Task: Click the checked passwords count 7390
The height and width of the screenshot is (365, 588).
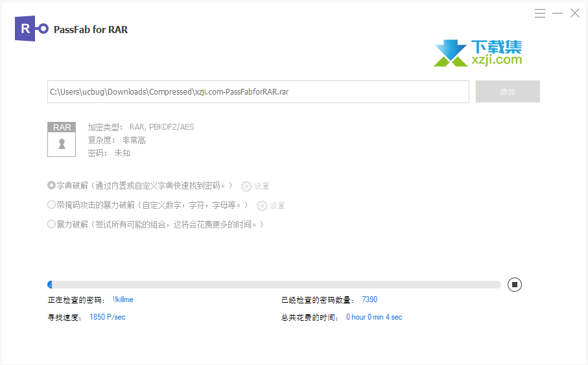Action: pos(370,300)
